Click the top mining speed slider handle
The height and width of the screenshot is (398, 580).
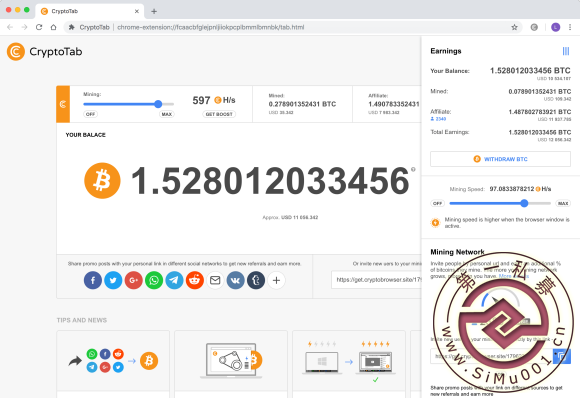click(158, 104)
